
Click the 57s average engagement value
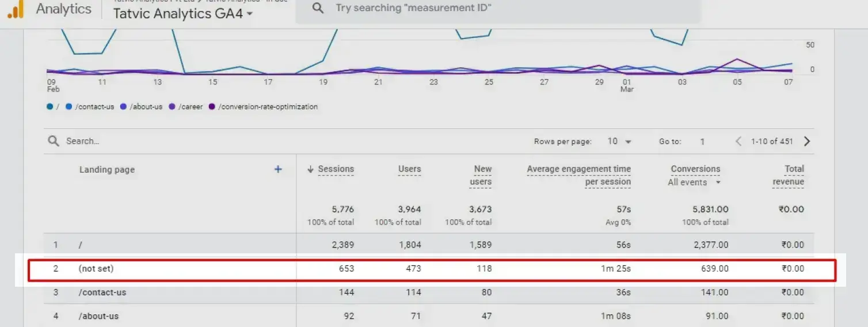pyautogui.click(x=623, y=210)
